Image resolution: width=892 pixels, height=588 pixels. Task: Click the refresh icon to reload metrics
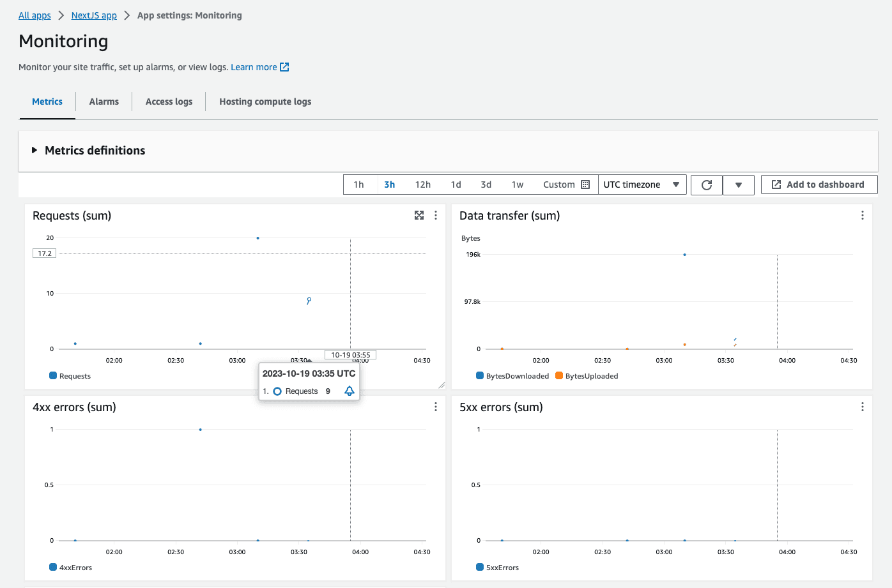(706, 185)
